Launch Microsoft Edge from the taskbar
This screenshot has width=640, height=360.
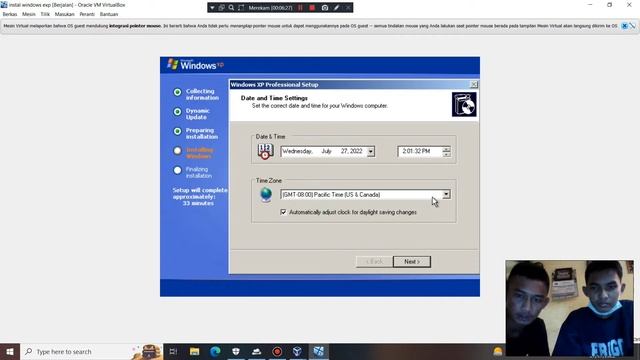pyautogui.click(x=215, y=351)
